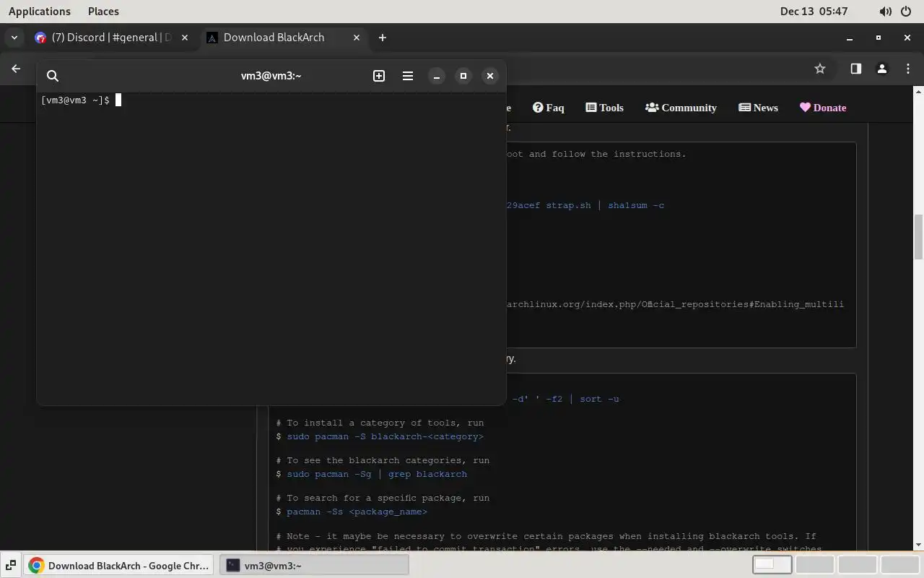
Task: Open Chrome profile avatar icon
Action: [881, 69]
